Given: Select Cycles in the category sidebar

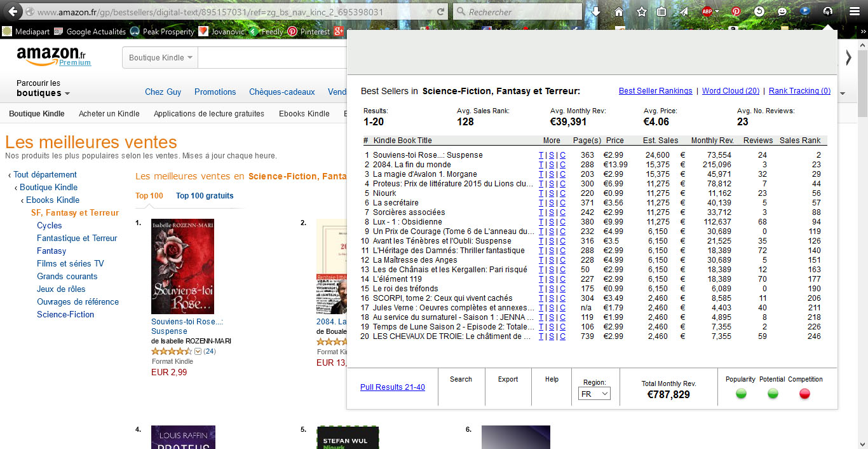Looking at the screenshot, I should [x=50, y=226].
